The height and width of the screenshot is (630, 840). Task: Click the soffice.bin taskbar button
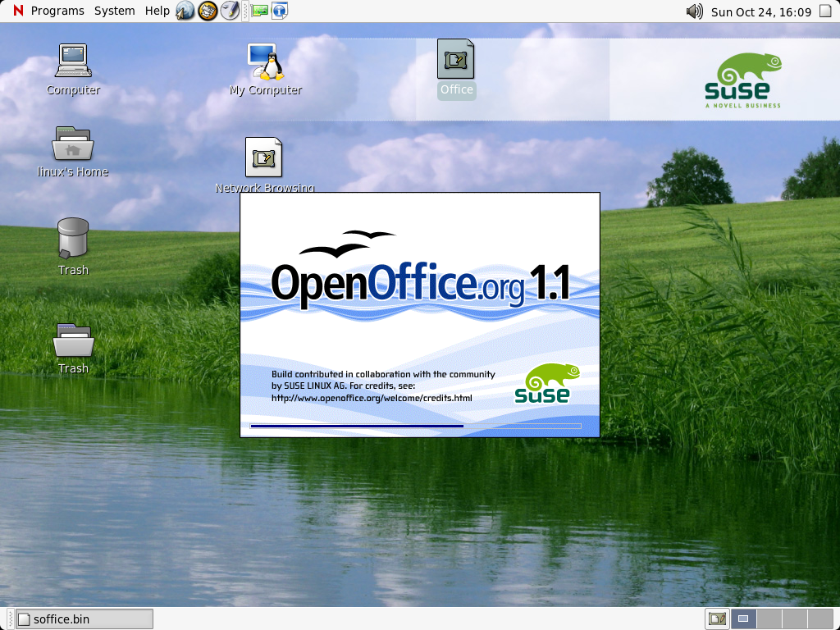pos(84,619)
